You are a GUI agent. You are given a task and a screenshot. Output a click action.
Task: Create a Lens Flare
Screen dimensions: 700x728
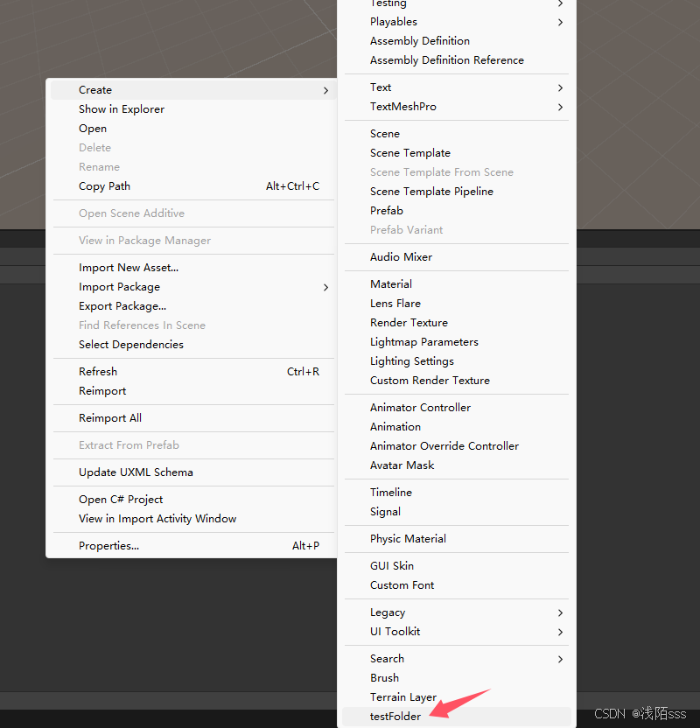pos(457,303)
